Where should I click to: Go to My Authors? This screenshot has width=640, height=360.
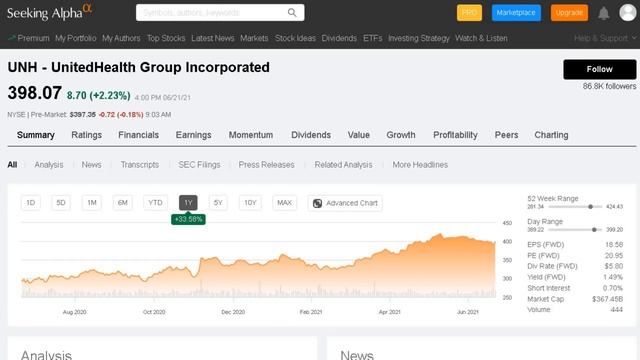pyautogui.click(x=121, y=38)
